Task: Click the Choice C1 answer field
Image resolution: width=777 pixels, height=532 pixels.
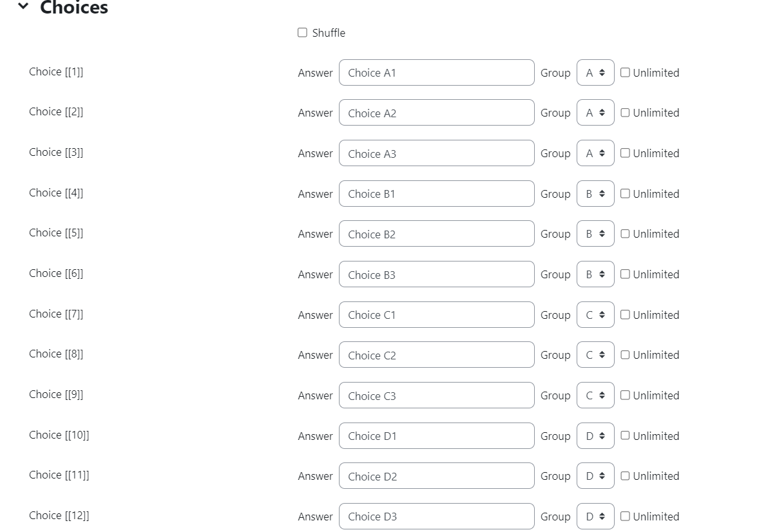Action: point(437,315)
